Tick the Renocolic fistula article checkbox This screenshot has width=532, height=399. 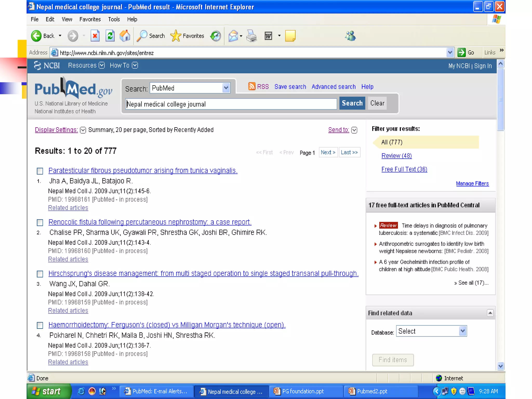[x=40, y=222]
